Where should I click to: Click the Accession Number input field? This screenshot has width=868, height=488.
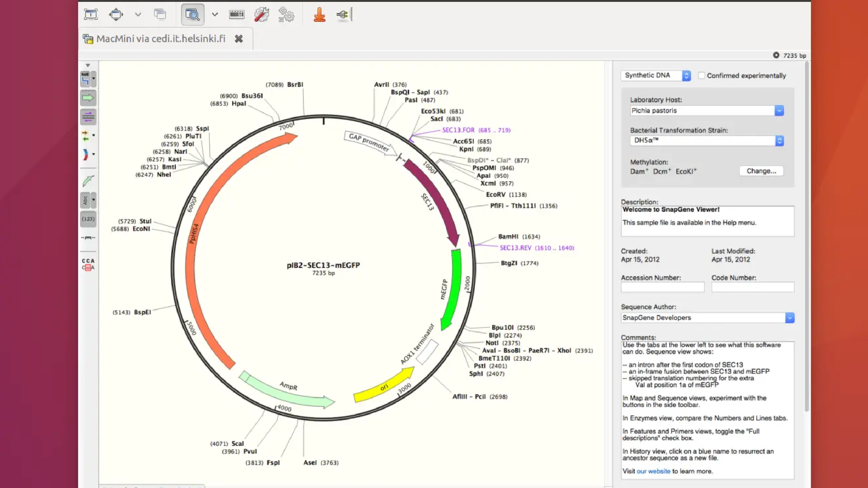(x=662, y=287)
